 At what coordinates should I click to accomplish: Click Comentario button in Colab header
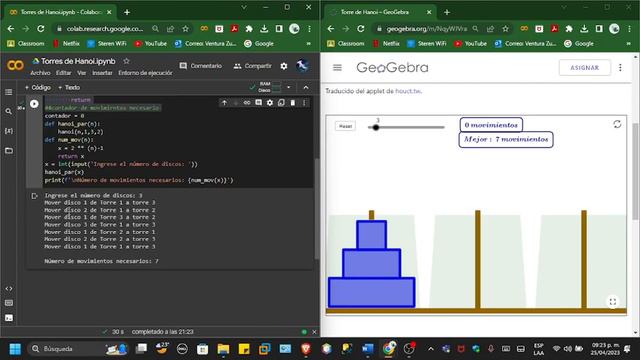point(201,66)
